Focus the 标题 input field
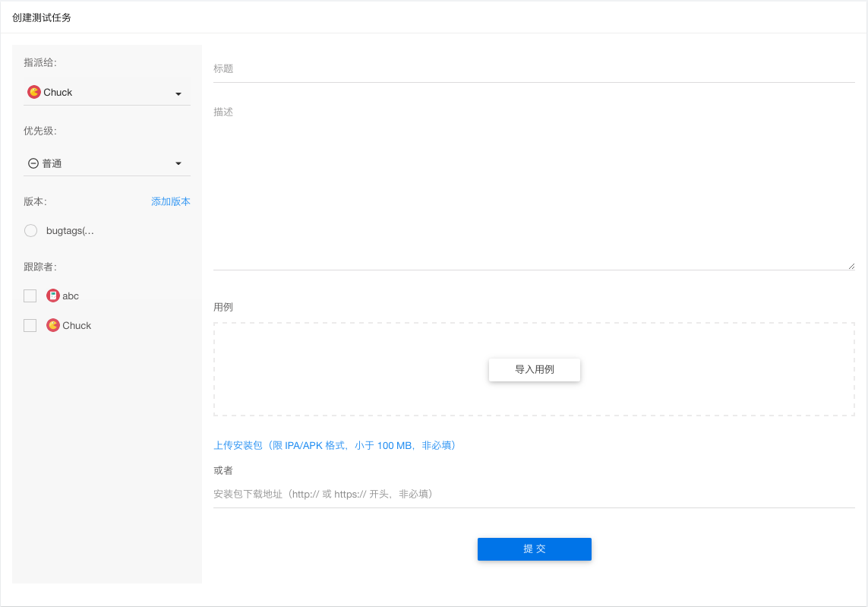The height and width of the screenshot is (607, 868). (x=534, y=68)
